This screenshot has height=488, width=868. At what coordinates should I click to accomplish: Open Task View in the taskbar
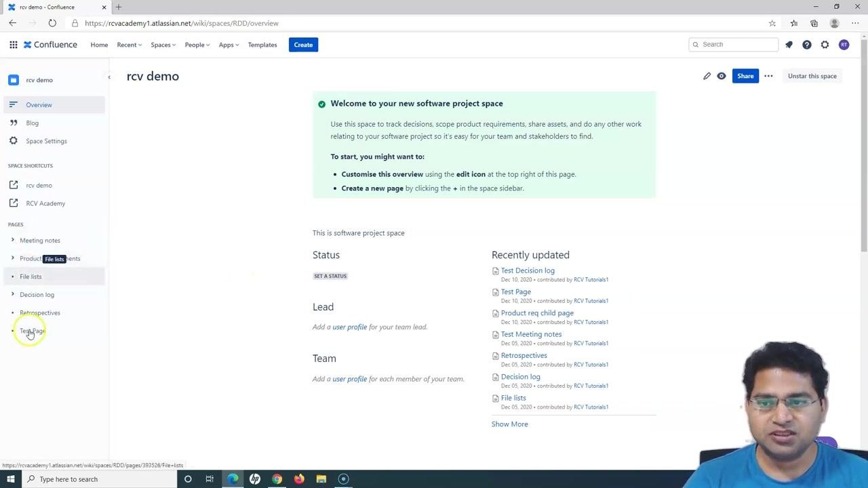[210, 479]
